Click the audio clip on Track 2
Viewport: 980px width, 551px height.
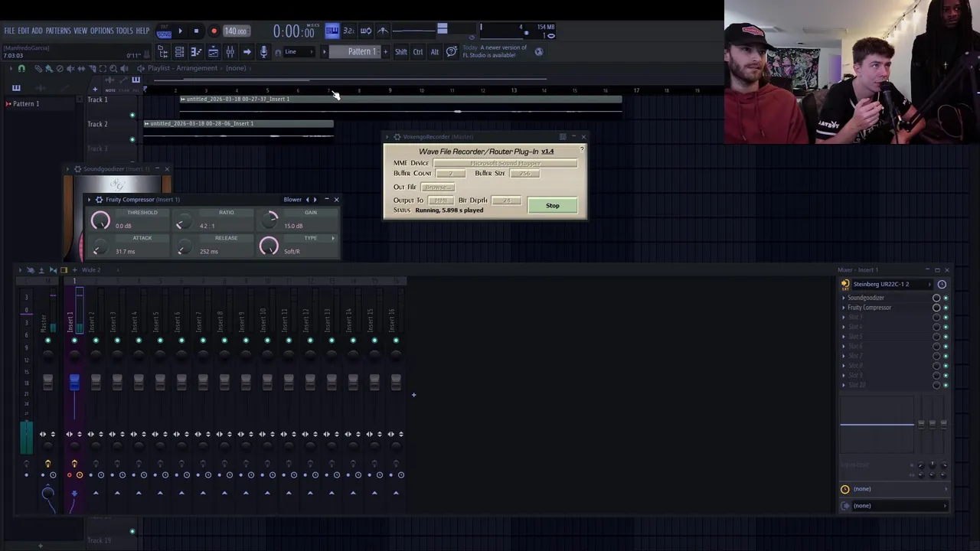tap(238, 130)
